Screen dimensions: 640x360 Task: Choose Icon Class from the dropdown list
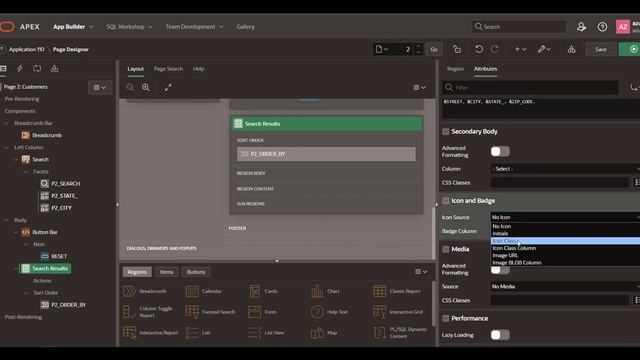click(565, 241)
